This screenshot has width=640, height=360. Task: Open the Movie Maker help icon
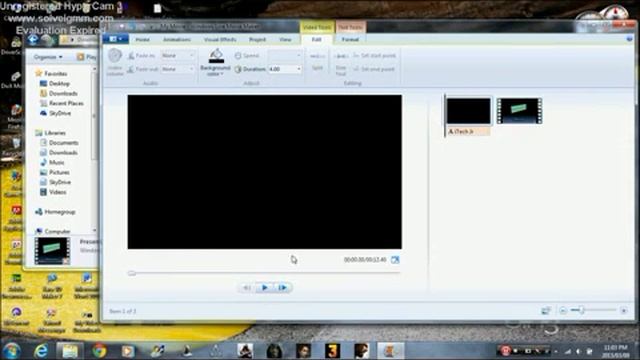[x=629, y=39]
